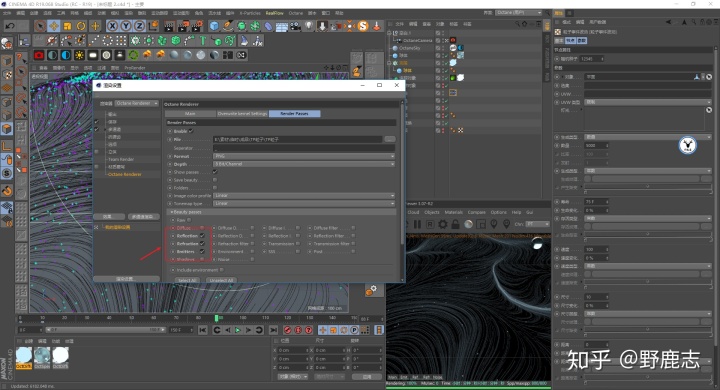Open the Camera object icon
This screenshot has height=390, width=720.
point(296,26)
